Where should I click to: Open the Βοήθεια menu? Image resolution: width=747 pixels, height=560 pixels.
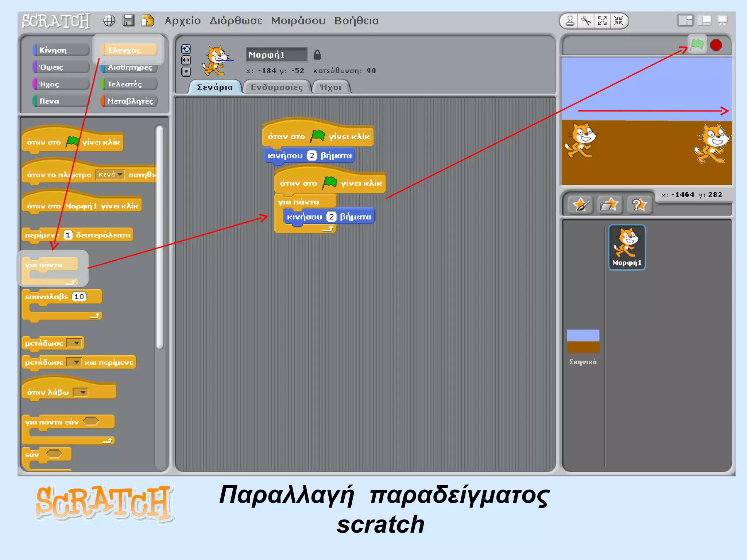pos(356,21)
